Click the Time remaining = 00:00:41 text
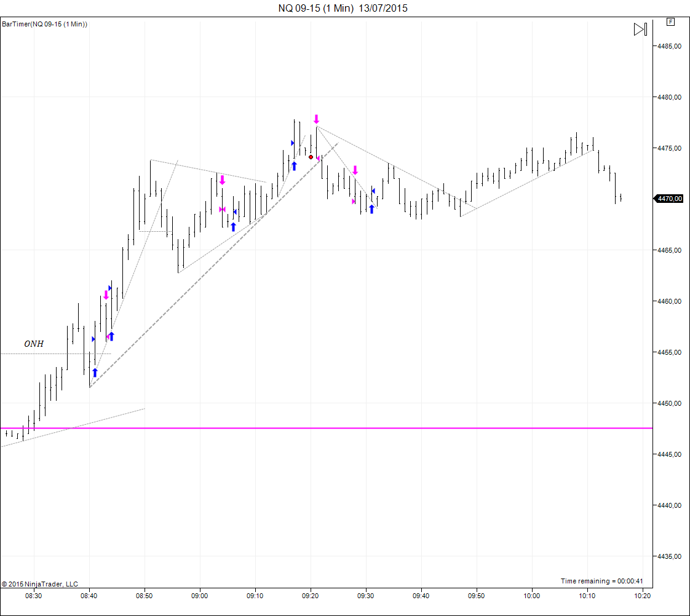 [x=601, y=581]
